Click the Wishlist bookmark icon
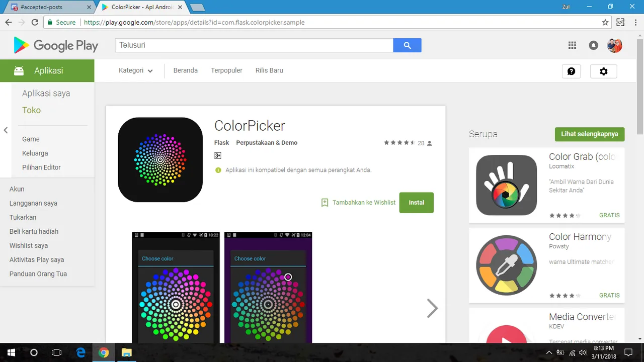 point(325,203)
